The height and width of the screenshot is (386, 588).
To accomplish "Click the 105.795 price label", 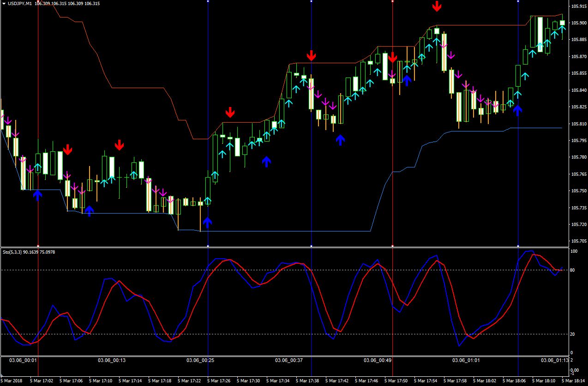I will tap(579, 141).
